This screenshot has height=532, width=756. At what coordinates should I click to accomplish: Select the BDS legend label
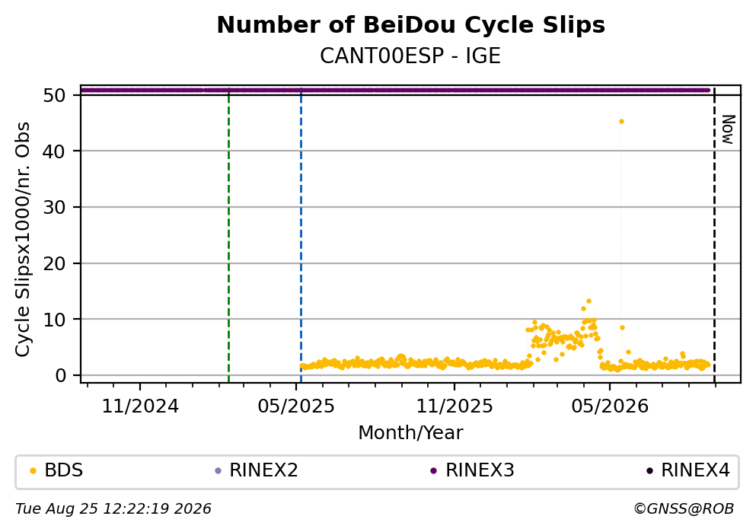point(64,470)
